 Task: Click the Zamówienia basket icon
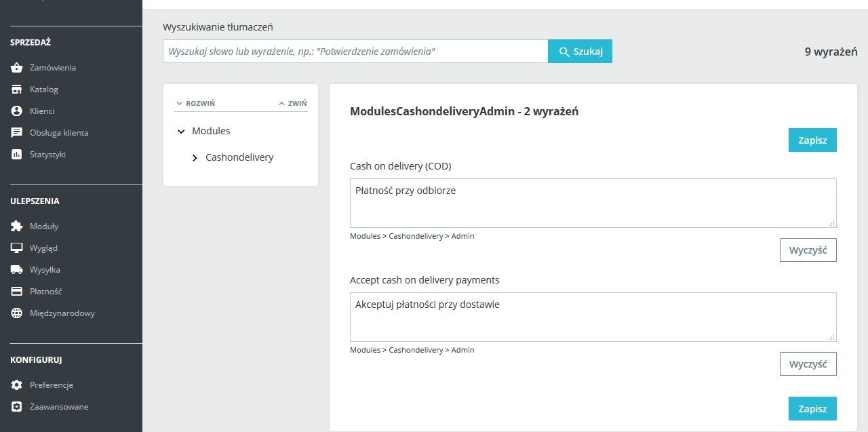[x=17, y=68]
